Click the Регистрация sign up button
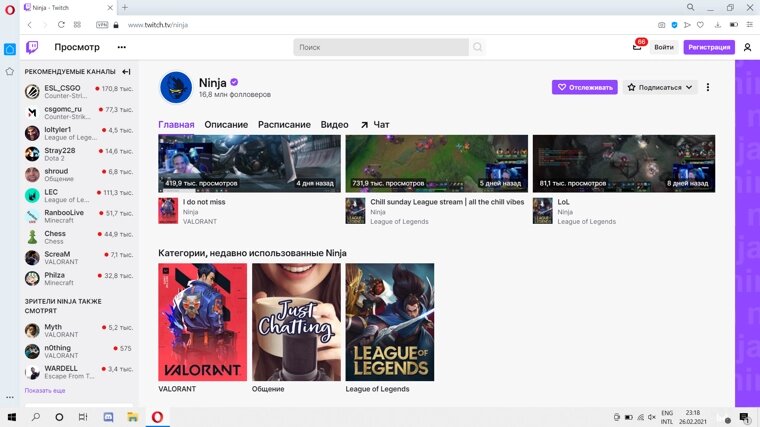The width and height of the screenshot is (760, 427). tap(709, 47)
